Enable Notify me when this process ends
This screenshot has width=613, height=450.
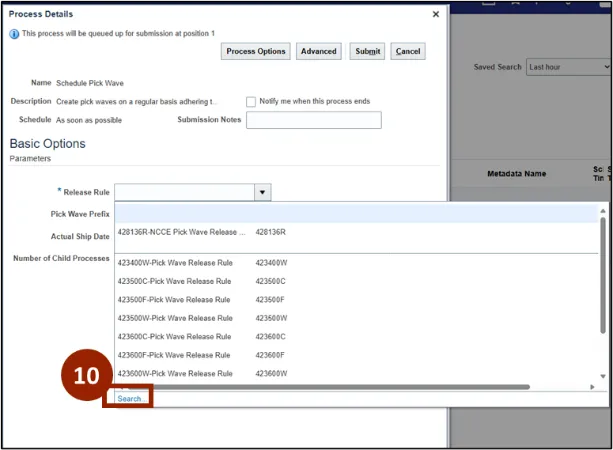click(x=251, y=102)
